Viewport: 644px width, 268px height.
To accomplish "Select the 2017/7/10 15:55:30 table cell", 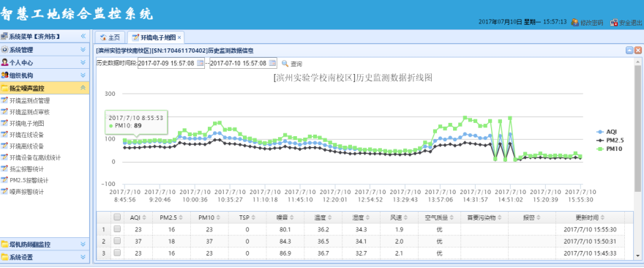I will point(590,229).
